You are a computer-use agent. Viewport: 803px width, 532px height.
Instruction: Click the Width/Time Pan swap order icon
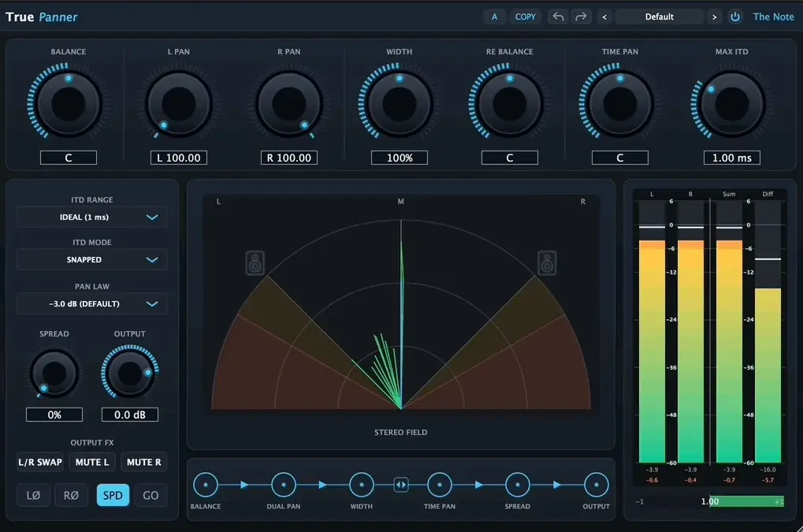(401, 485)
